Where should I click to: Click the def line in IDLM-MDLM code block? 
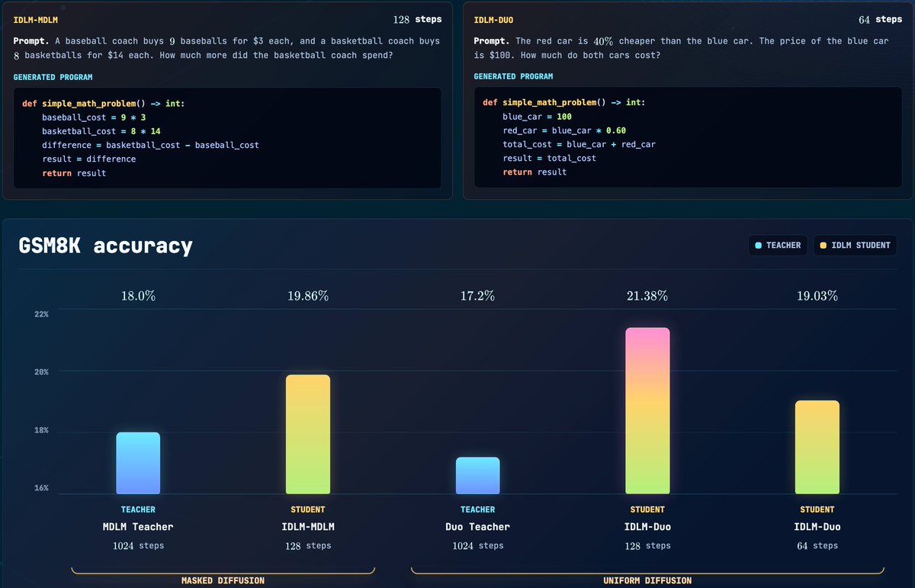point(104,104)
